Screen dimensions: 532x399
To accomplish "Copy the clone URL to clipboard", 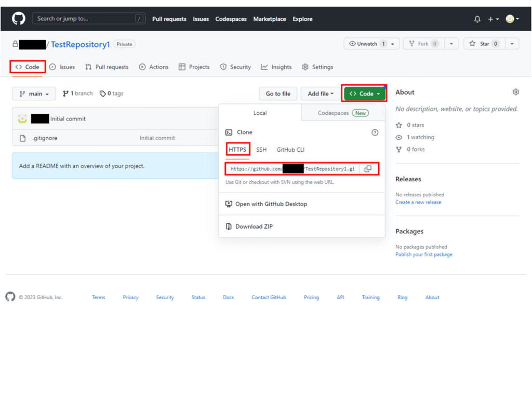I will coord(368,169).
